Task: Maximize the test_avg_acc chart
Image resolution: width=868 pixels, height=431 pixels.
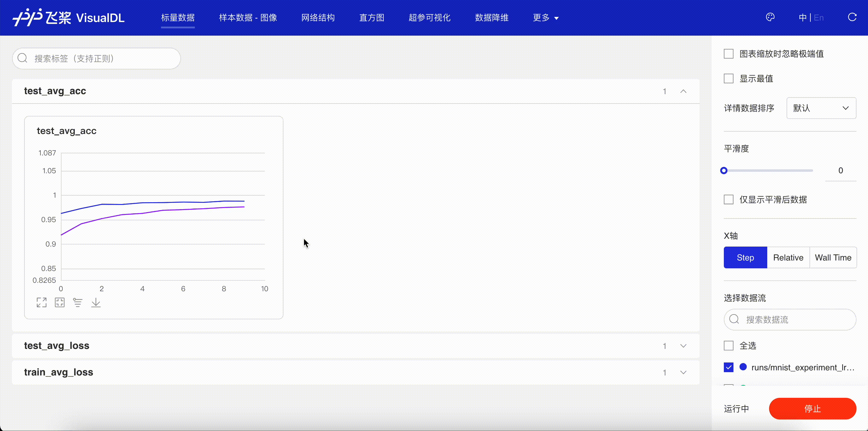Action: [x=41, y=302]
